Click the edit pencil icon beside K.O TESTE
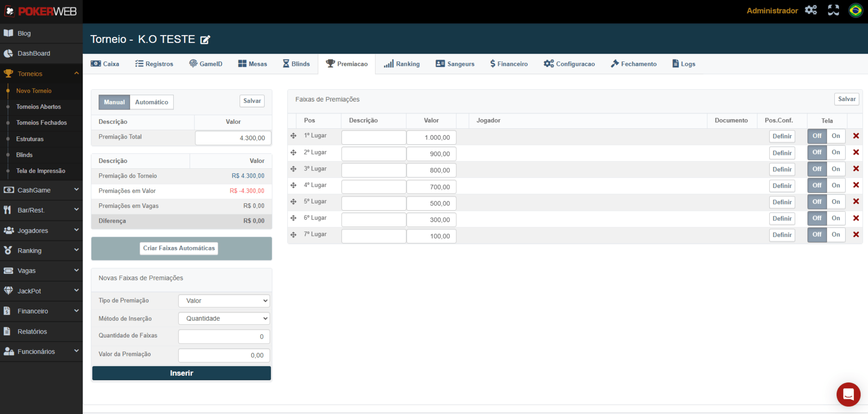The image size is (868, 414). (205, 40)
